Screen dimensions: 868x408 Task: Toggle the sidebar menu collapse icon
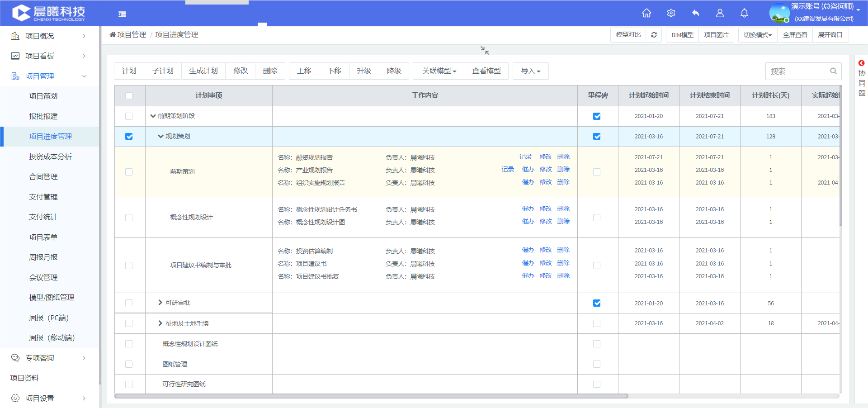pyautogui.click(x=122, y=14)
